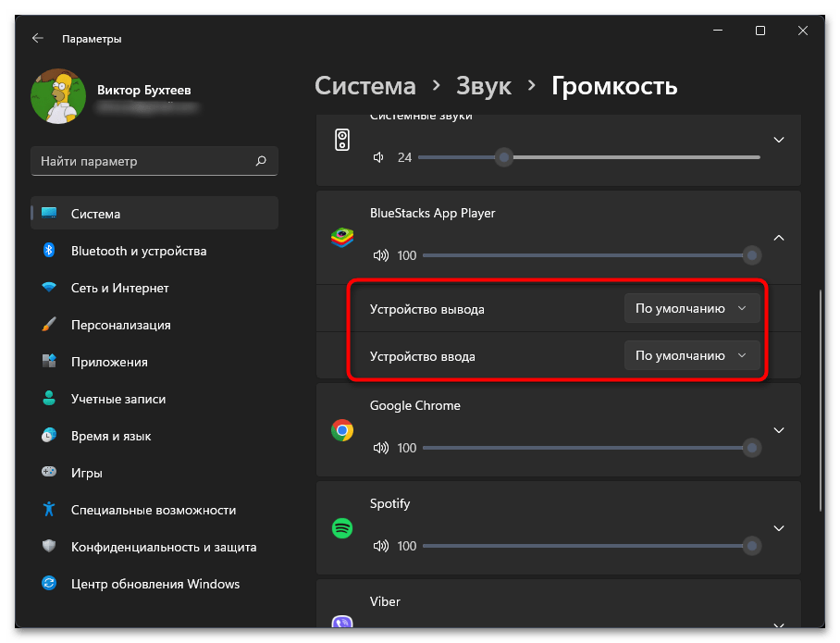Image resolution: width=840 pixels, height=643 pixels.
Task: Click the Bluetooth icon in sidebar
Action: click(x=49, y=250)
